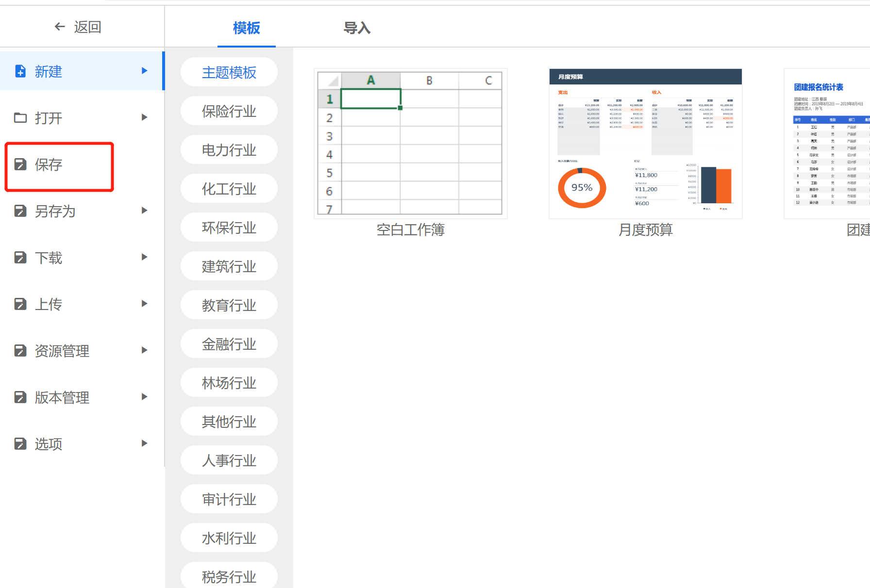Expand the 打开 submenu arrow
The width and height of the screenshot is (870, 588).
(144, 117)
